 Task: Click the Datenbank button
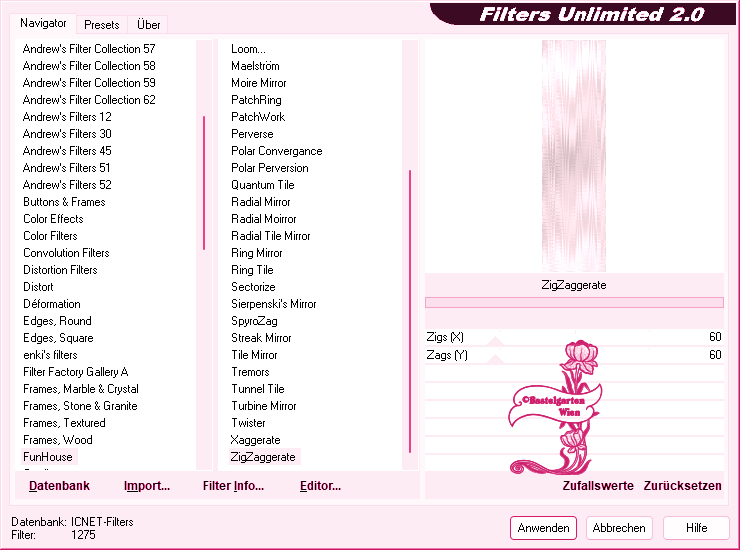click(x=59, y=486)
